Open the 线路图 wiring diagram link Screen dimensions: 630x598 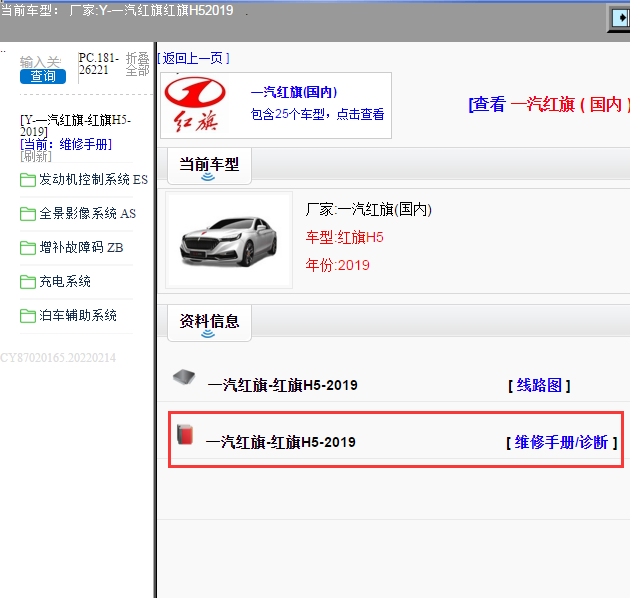tap(539, 385)
